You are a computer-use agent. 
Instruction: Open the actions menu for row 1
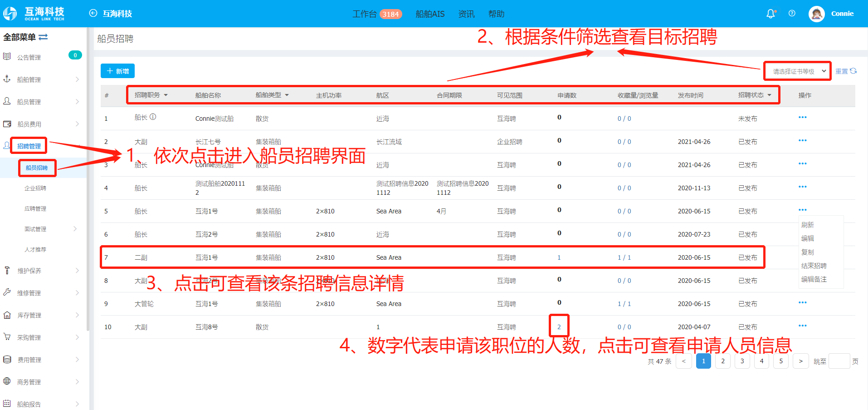pyautogui.click(x=802, y=117)
